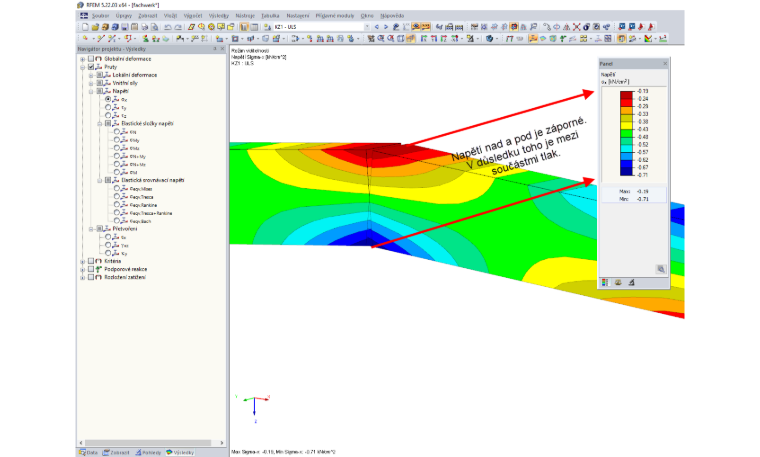Screen dimensions: 760x457
Task: Click the zoom options button in Panel
Action: 661,269
